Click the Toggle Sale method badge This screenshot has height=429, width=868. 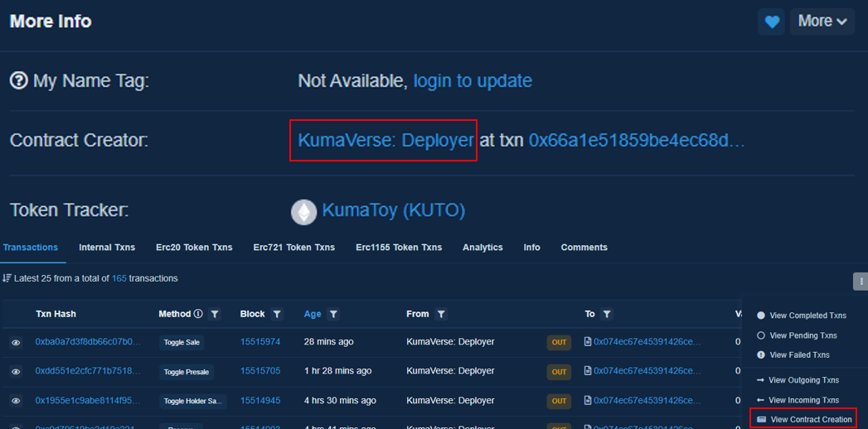tap(182, 343)
